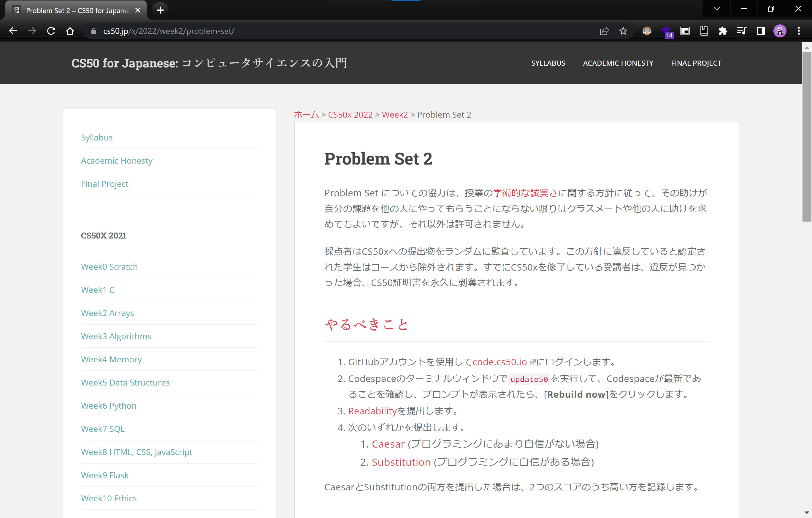The width and height of the screenshot is (812, 518).
Task: Bookmark this page with star icon
Action: pyautogui.click(x=623, y=31)
